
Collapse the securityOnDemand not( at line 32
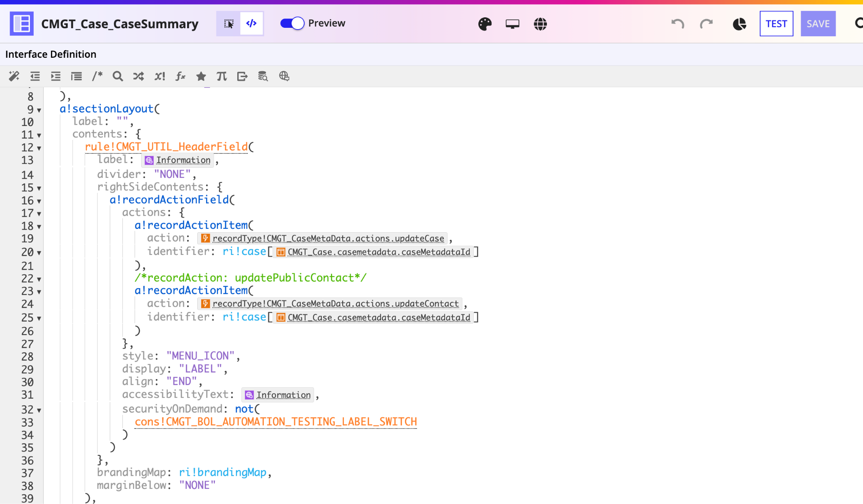point(39,410)
